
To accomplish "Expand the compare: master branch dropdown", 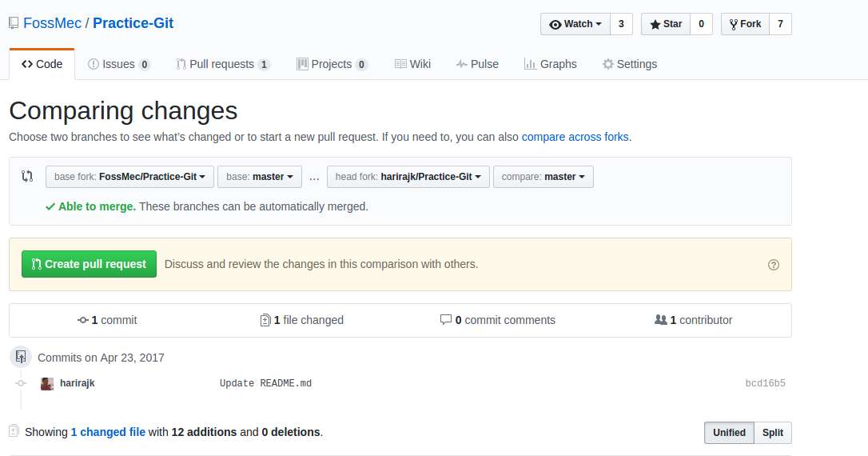I will (x=543, y=177).
